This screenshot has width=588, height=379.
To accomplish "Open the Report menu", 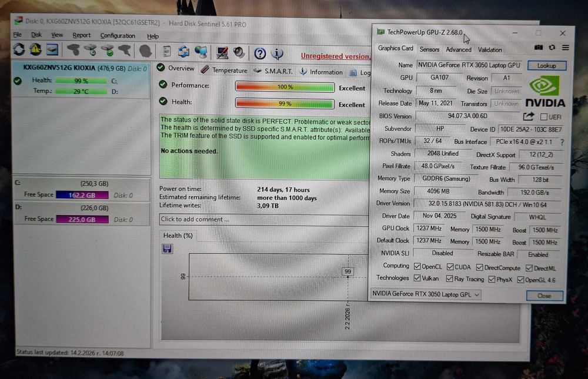I will coord(81,35).
